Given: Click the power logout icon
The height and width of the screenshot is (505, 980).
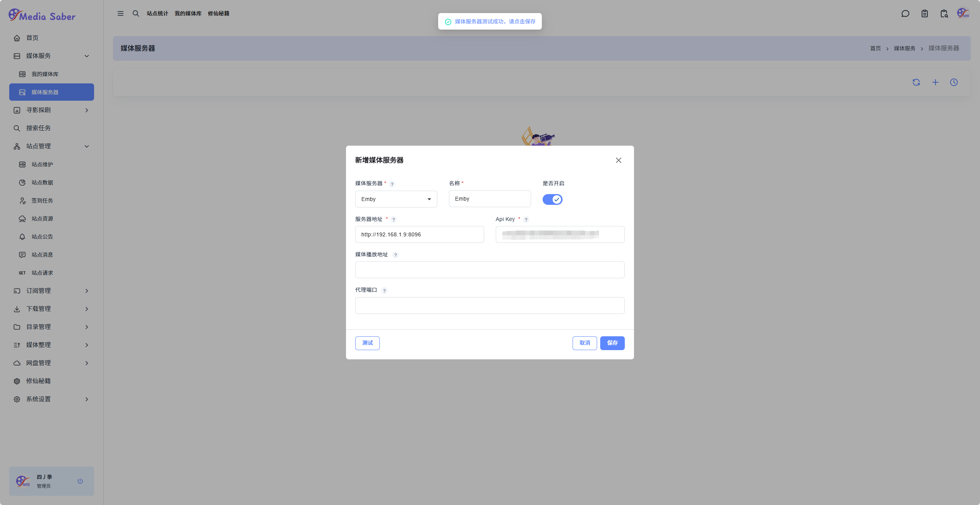Looking at the screenshot, I should click(80, 481).
